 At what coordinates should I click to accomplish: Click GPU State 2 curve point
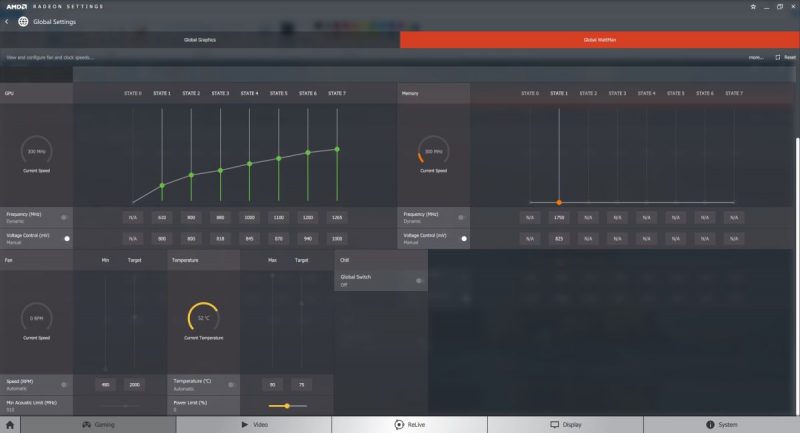[191, 175]
